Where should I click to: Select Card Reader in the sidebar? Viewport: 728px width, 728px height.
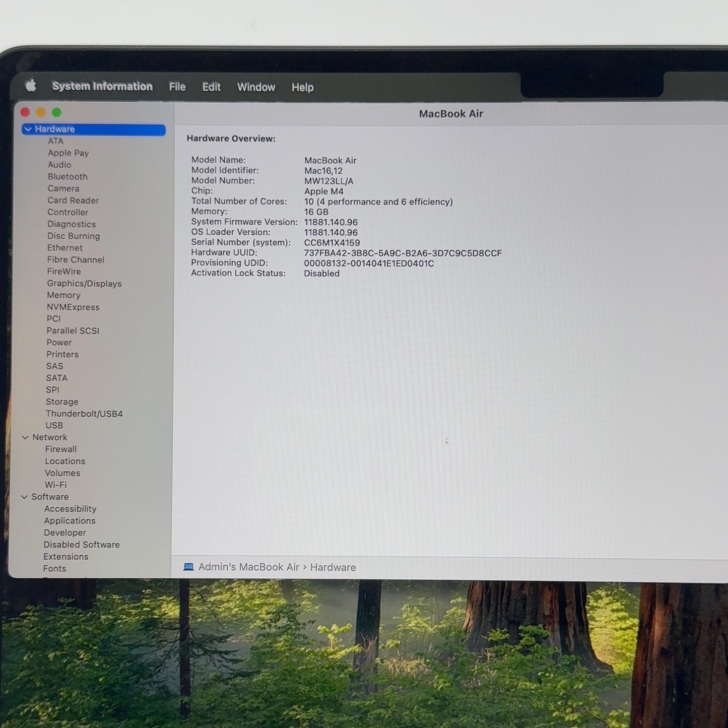point(73,201)
